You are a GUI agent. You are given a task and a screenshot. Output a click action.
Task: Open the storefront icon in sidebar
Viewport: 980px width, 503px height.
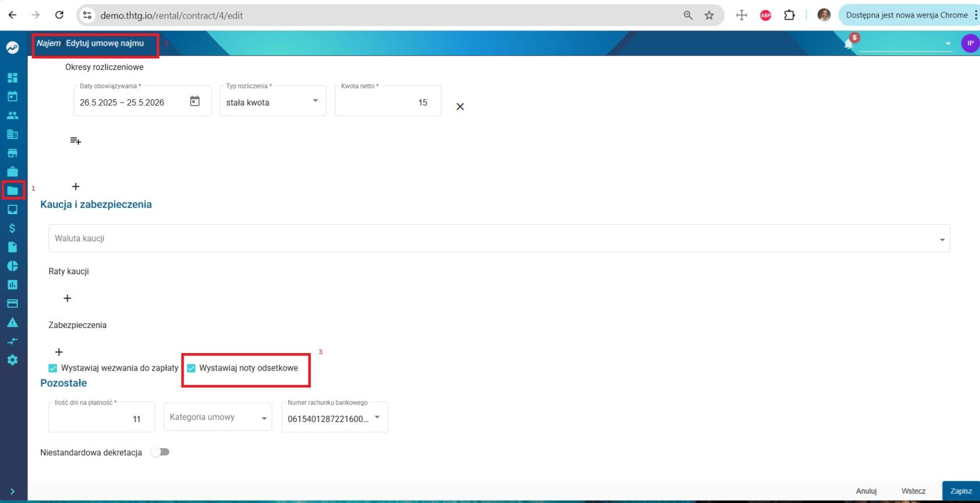click(x=12, y=153)
